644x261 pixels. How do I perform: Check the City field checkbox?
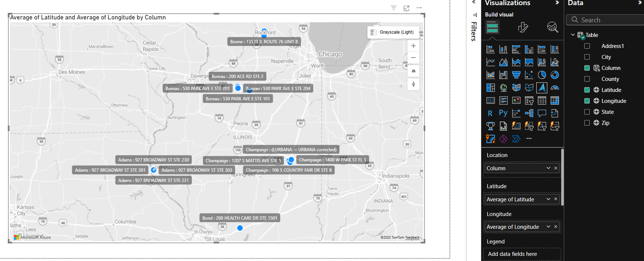(x=587, y=57)
